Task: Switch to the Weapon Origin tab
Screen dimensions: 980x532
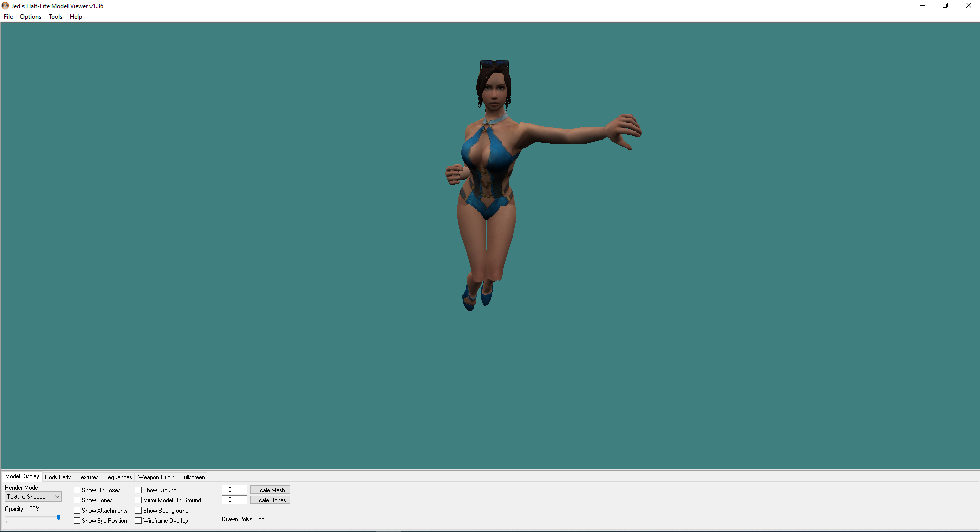Action: coord(156,477)
